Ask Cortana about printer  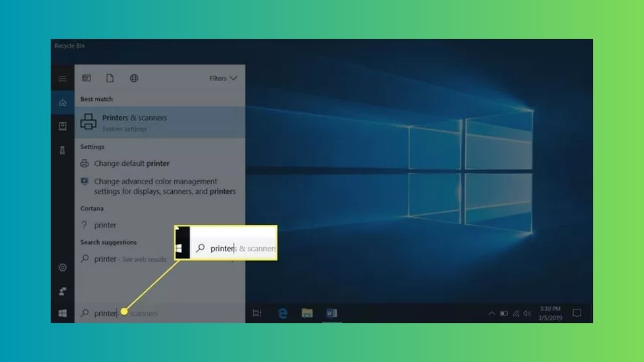[105, 225]
